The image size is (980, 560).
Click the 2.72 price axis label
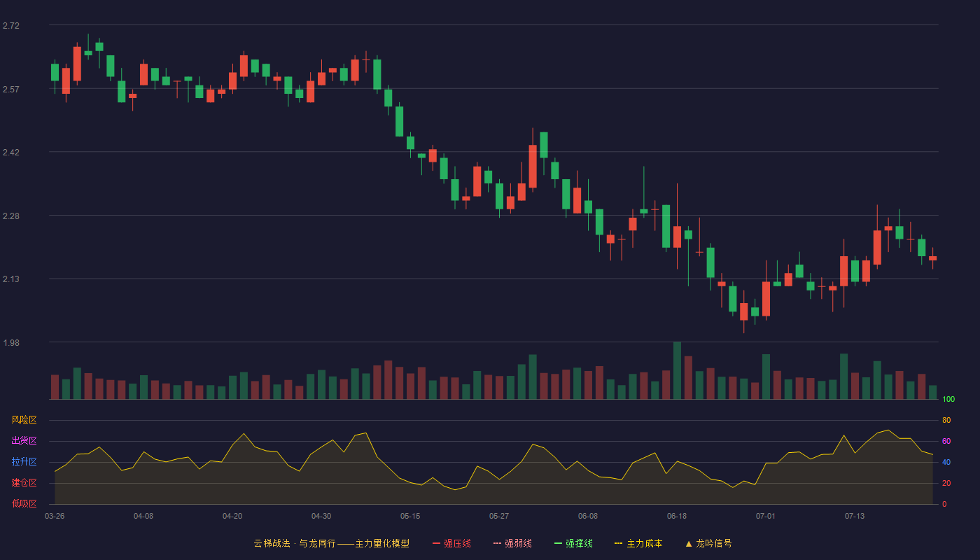(x=11, y=26)
